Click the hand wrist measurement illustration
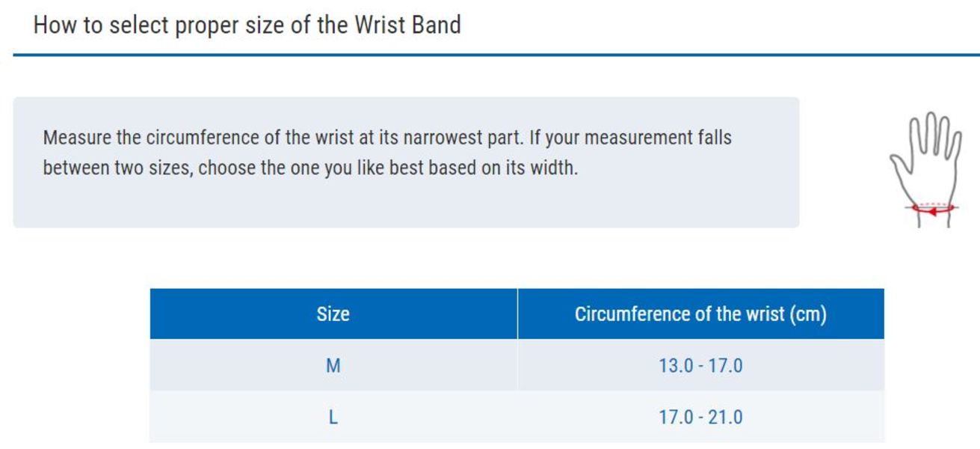The height and width of the screenshot is (449, 980). point(924,168)
